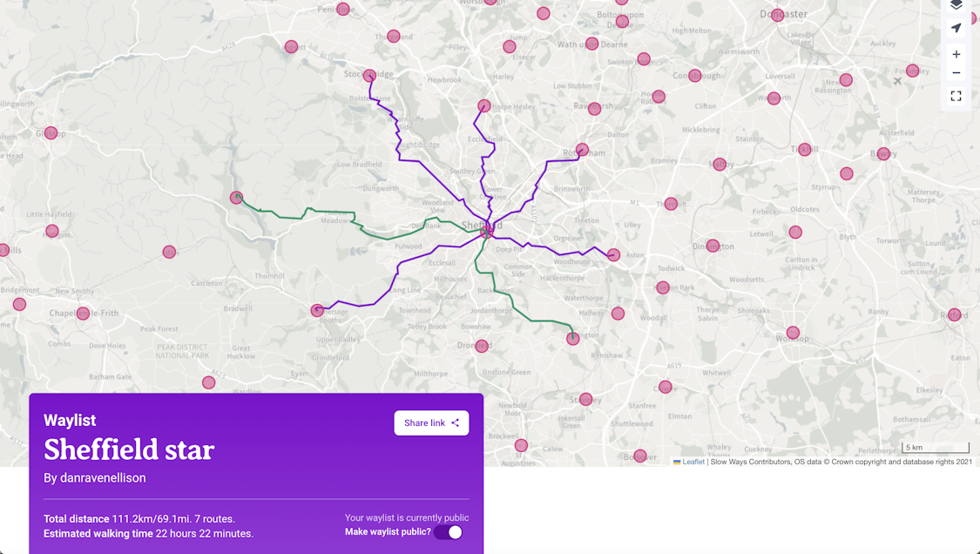Image resolution: width=980 pixels, height=554 pixels.
Task: Zoom in with the plus button
Action: point(956,54)
